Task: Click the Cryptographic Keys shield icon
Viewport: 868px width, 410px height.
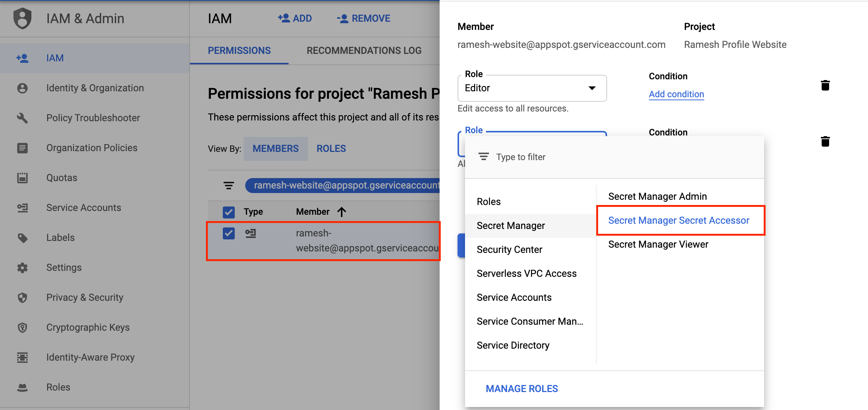Action: coord(22,327)
